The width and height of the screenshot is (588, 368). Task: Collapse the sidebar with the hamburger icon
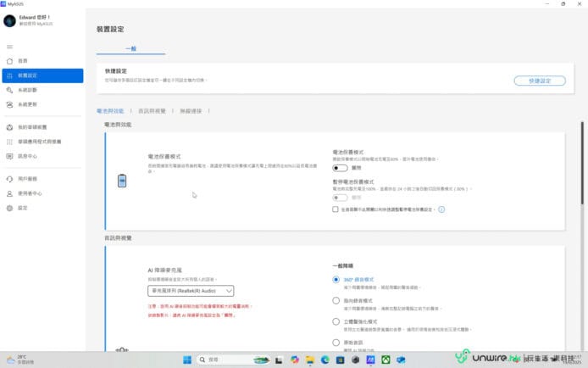(x=9, y=46)
